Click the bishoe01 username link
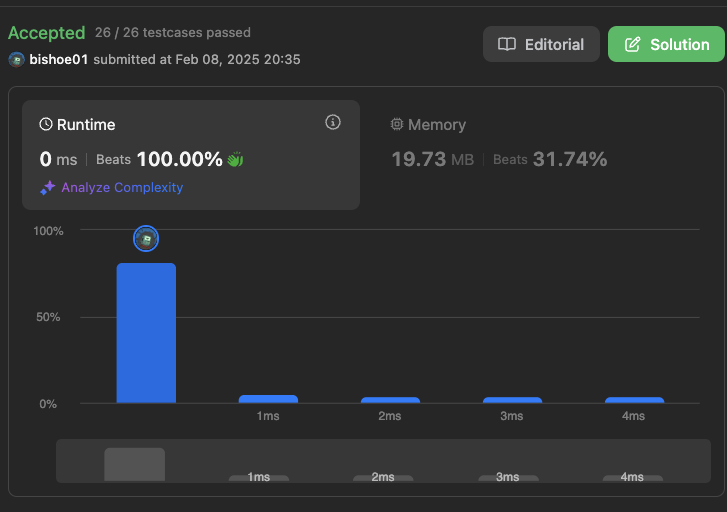The width and height of the screenshot is (727, 512). (x=58, y=59)
